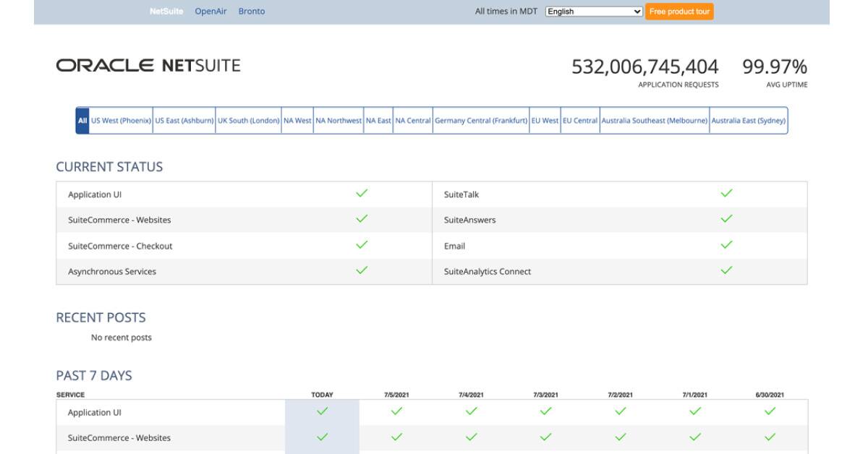Viewport: 868px width, 454px height.
Task: Select the US West (Phoenix) tab
Action: [121, 121]
